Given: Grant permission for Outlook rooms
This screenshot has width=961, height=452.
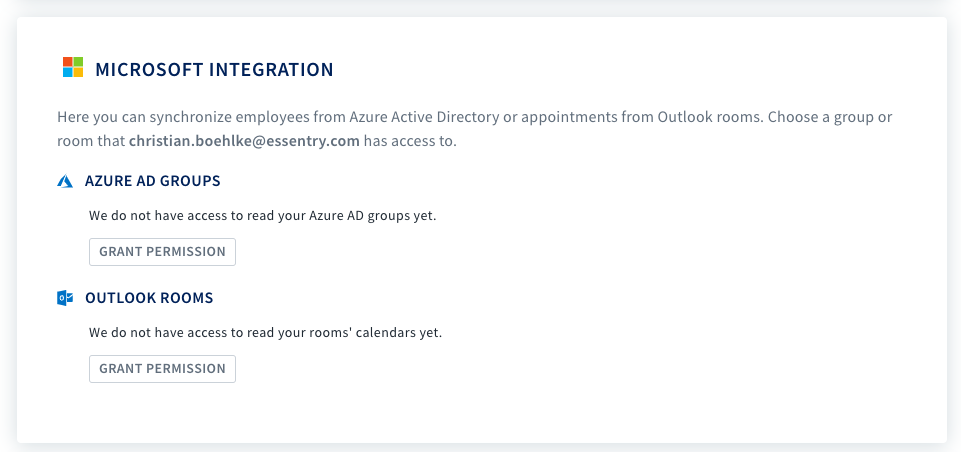Looking at the screenshot, I should [162, 369].
